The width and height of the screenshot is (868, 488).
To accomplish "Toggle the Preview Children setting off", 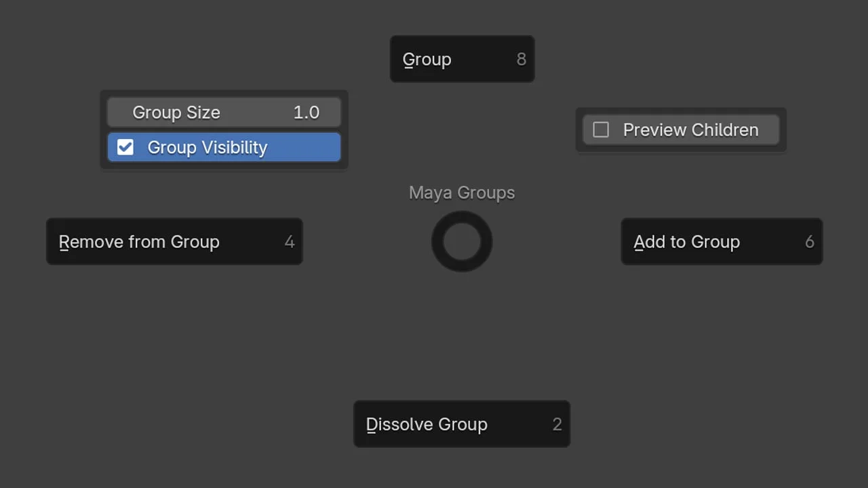I will click(601, 129).
